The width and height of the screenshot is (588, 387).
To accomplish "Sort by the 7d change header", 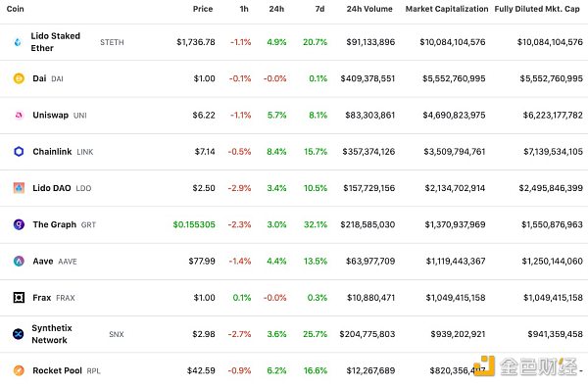I will (319, 9).
